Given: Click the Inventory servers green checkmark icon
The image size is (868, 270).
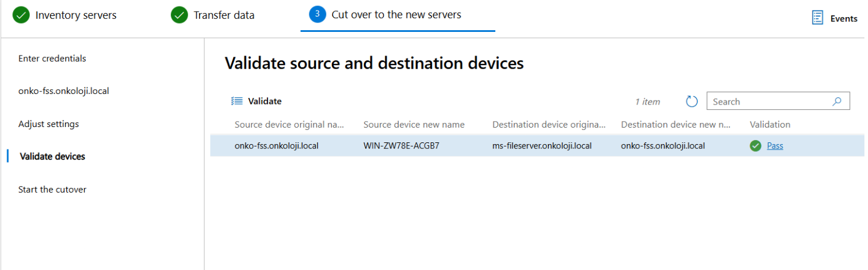Looking at the screenshot, I should click(21, 15).
